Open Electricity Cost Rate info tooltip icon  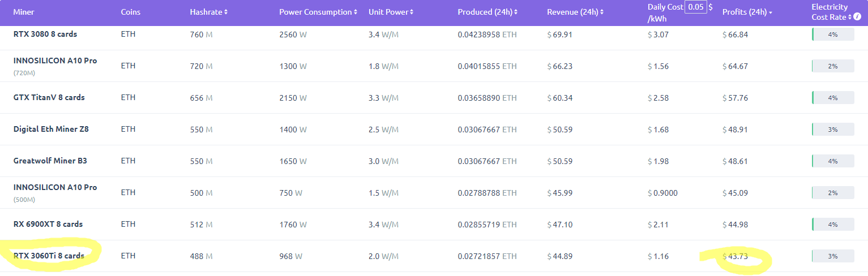point(858,18)
